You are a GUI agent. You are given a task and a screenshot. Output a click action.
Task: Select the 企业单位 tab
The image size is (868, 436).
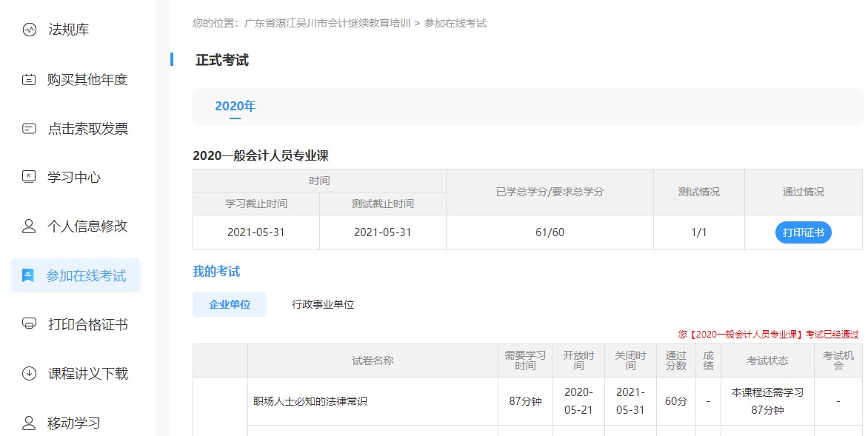point(230,303)
